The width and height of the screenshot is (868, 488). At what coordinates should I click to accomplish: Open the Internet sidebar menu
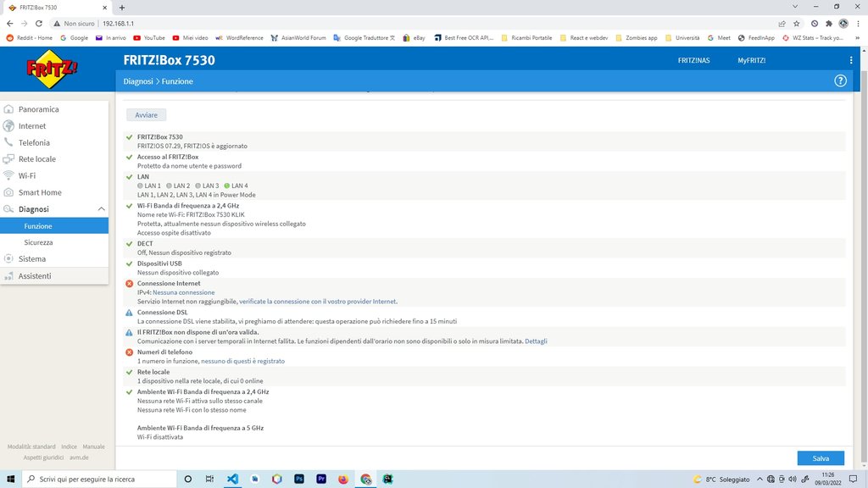point(32,126)
